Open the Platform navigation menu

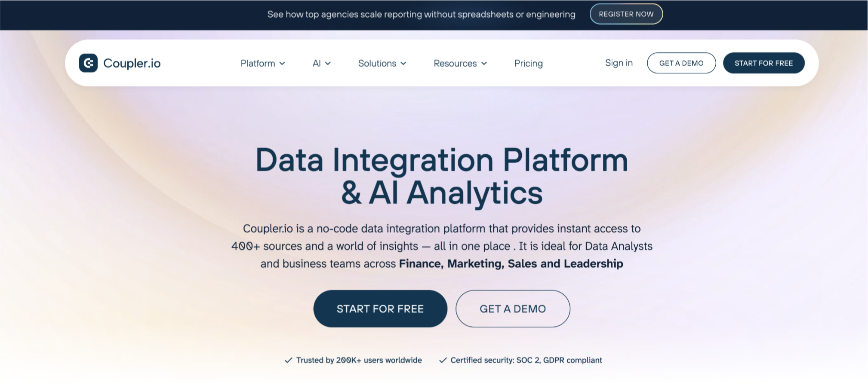click(x=258, y=64)
